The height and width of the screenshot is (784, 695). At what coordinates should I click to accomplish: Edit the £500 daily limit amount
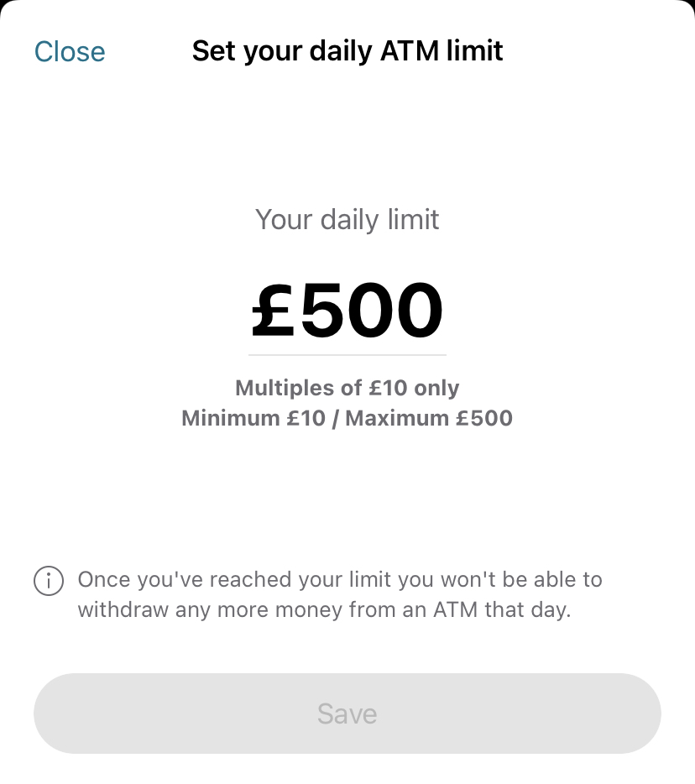[x=347, y=310]
